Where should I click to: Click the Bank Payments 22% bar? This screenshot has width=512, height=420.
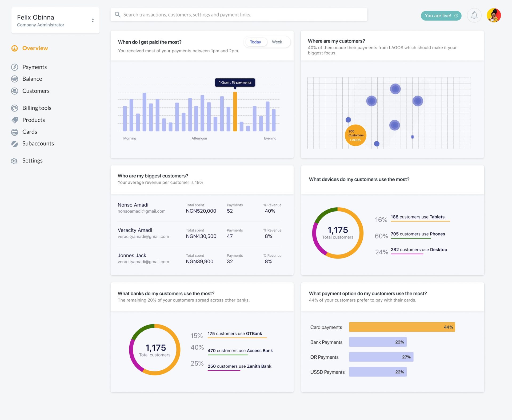click(x=378, y=342)
